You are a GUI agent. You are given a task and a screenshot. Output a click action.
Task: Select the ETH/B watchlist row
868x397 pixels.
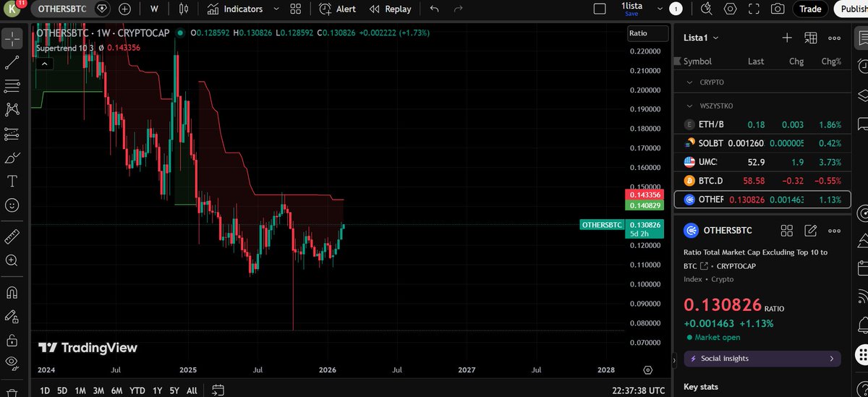coord(762,124)
